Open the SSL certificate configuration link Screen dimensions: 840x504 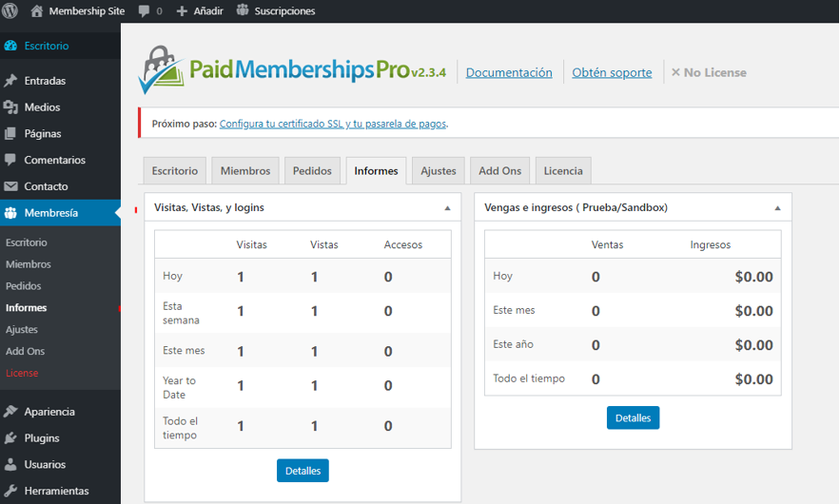click(333, 124)
